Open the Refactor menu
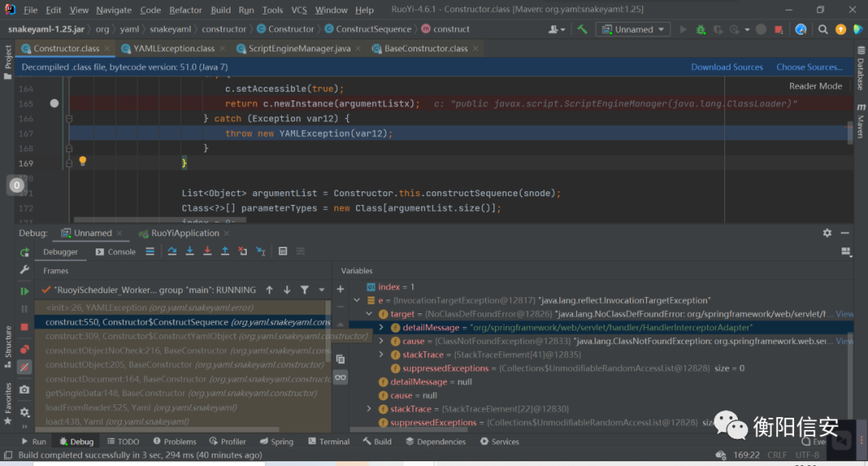868x466 pixels. pos(186,10)
